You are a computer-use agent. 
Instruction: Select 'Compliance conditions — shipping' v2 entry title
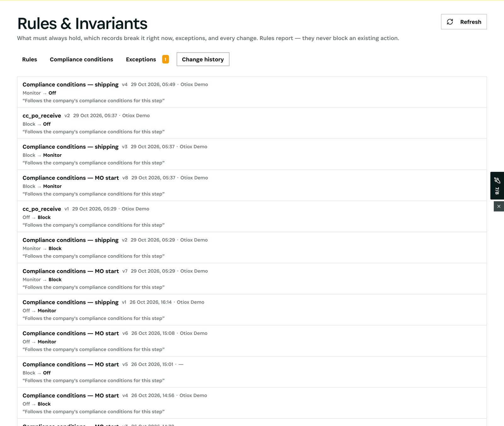point(71,240)
